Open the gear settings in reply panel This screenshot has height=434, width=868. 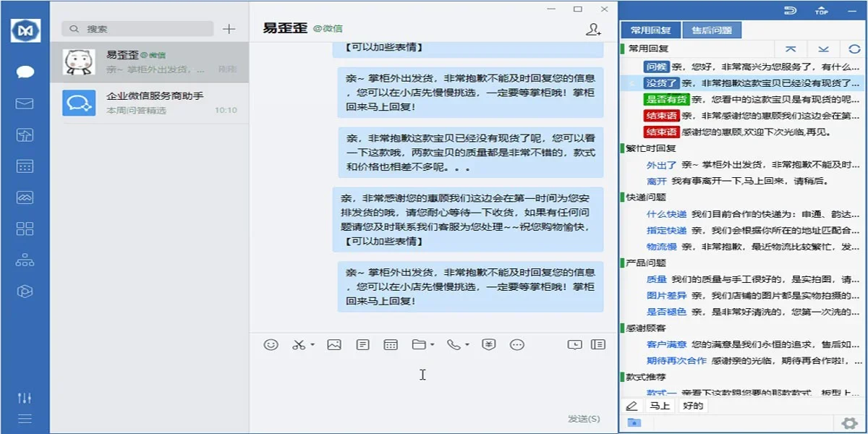click(848, 423)
